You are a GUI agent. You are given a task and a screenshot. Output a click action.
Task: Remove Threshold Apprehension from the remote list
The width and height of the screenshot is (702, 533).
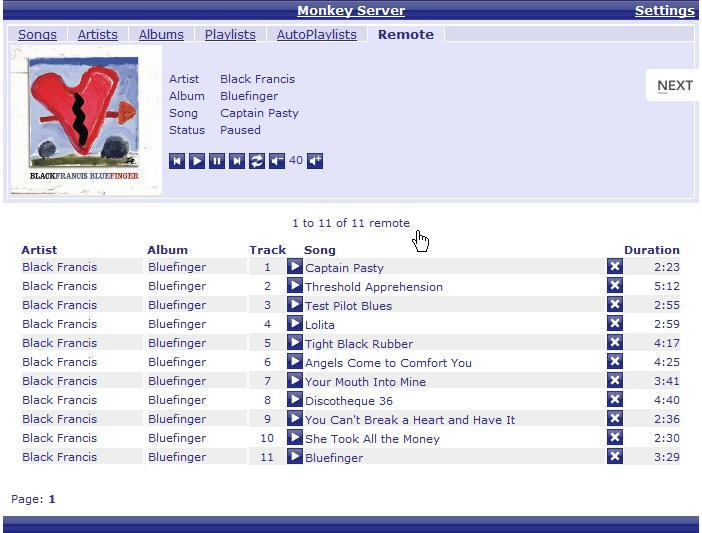pyautogui.click(x=615, y=286)
